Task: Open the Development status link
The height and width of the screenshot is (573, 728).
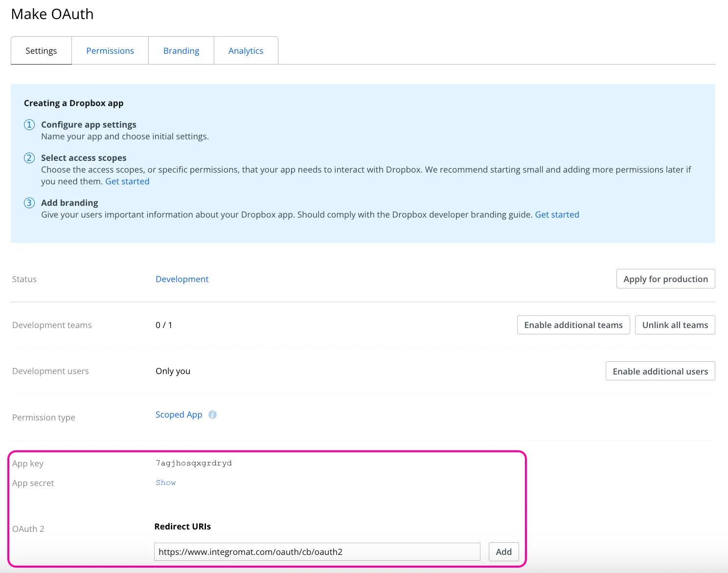Action: point(182,279)
